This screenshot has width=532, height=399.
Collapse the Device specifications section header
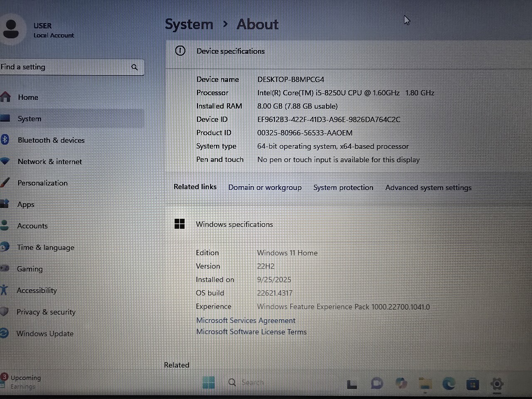[x=349, y=54]
